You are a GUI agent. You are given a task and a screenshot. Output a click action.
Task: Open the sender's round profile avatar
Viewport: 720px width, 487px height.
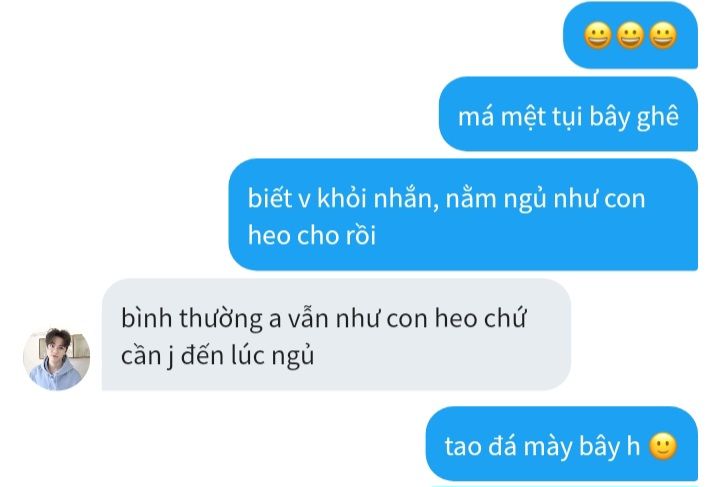56,359
